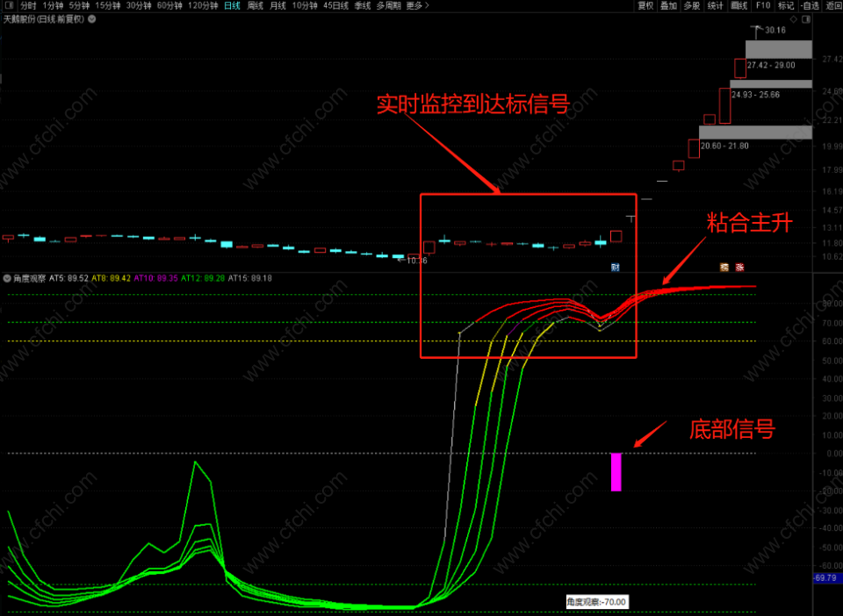
Task: Click the 30.16 high price label
Action: coord(775,30)
